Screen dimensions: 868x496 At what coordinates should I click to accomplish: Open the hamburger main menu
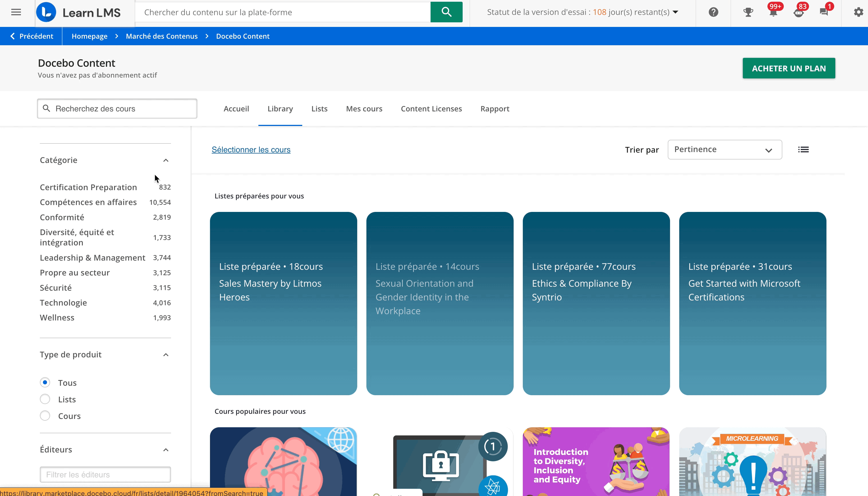[x=16, y=12]
